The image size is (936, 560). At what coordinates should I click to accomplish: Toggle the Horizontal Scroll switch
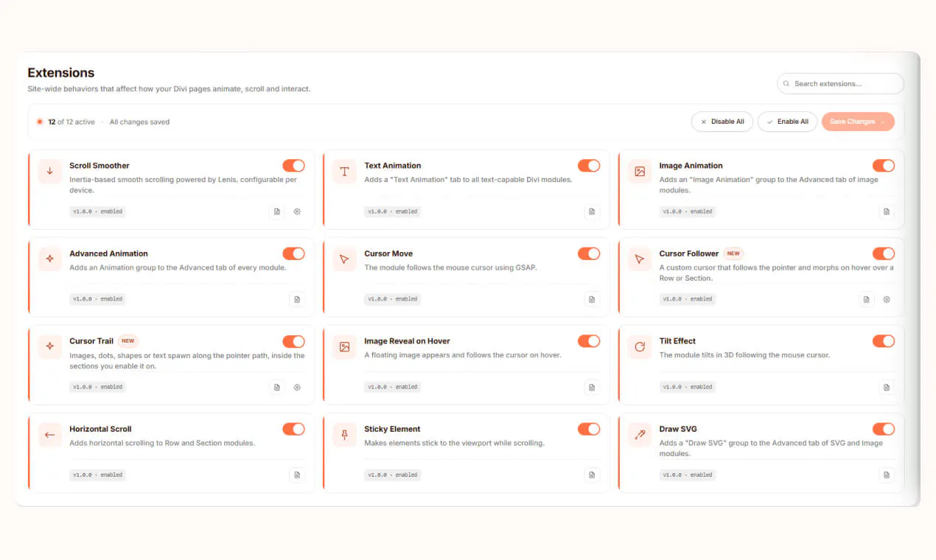(293, 429)
